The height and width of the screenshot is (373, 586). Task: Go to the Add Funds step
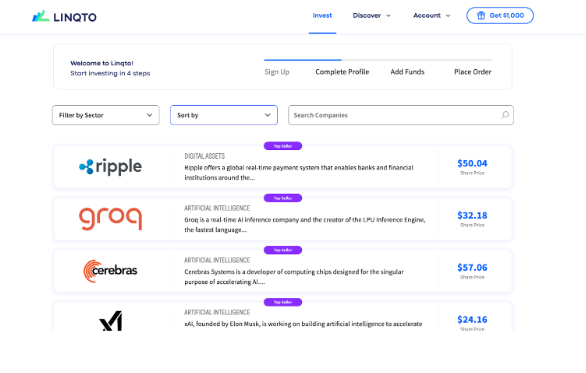(x=407, y=72)
